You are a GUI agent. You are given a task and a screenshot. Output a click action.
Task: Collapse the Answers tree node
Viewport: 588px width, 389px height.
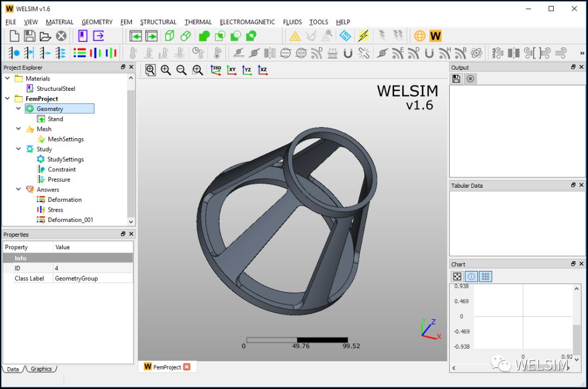tap(19, 189)
